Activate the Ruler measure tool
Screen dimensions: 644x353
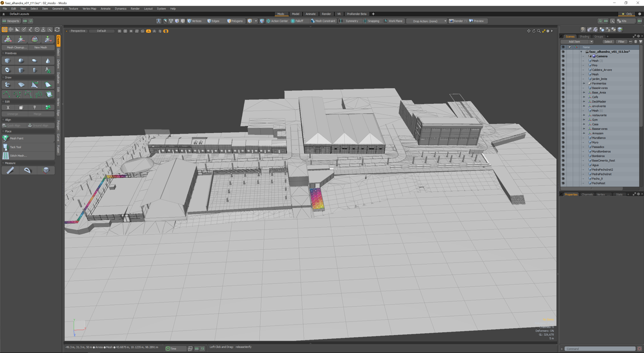(x=10, y=170)
